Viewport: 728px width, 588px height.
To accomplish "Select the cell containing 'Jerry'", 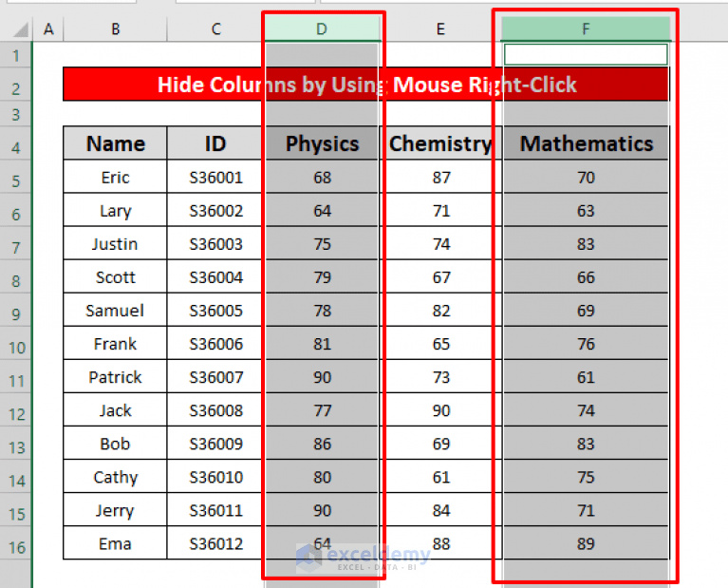I will (115, 510).
